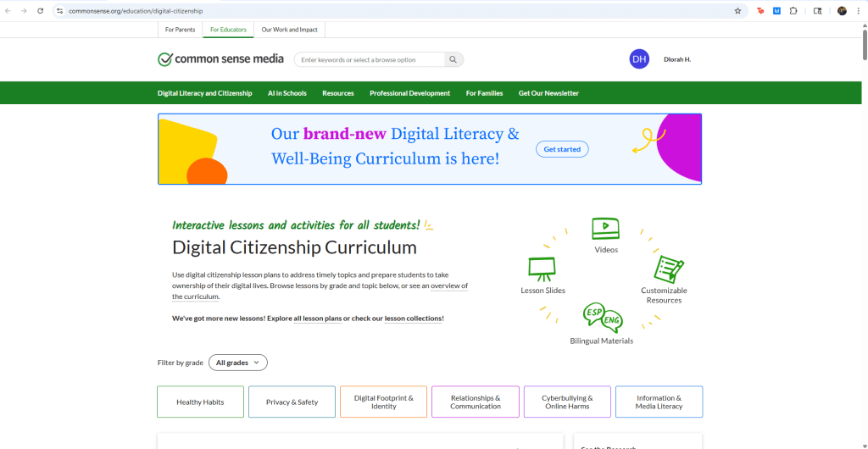
Task: Select the Privacy & Safety topic
Action: (x=292, y=402)
